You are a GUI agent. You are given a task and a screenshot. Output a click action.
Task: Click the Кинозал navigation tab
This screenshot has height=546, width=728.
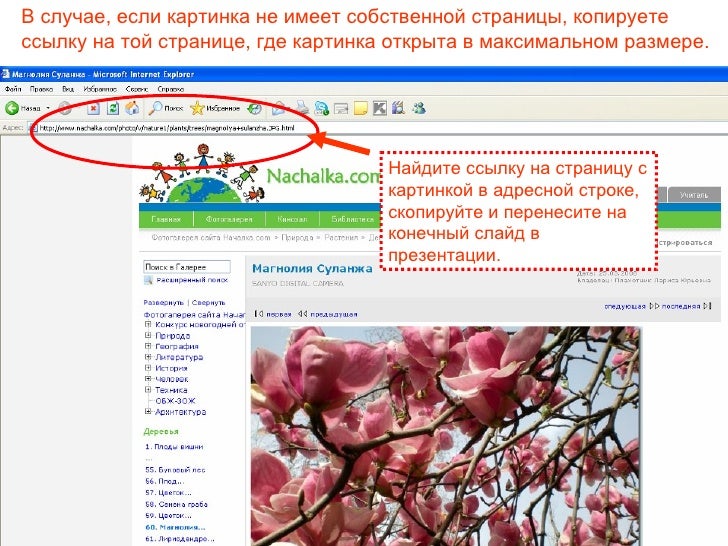292,219
